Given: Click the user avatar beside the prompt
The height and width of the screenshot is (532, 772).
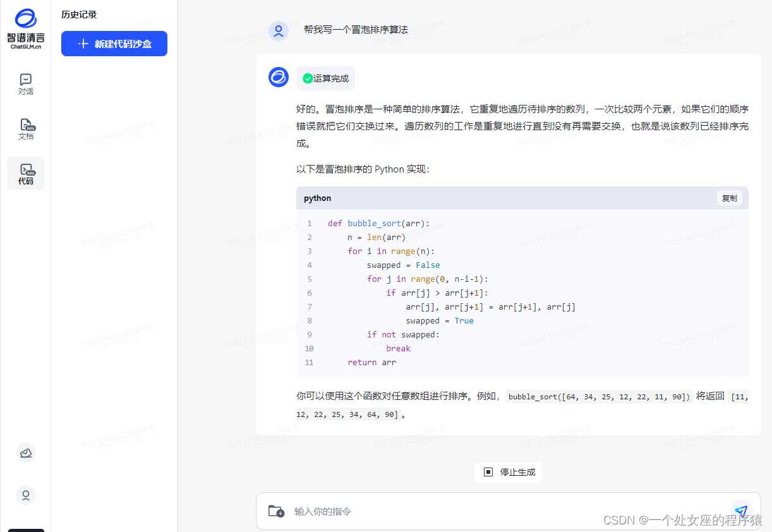Looking at the screenshot, I should [x=279, y=30].
